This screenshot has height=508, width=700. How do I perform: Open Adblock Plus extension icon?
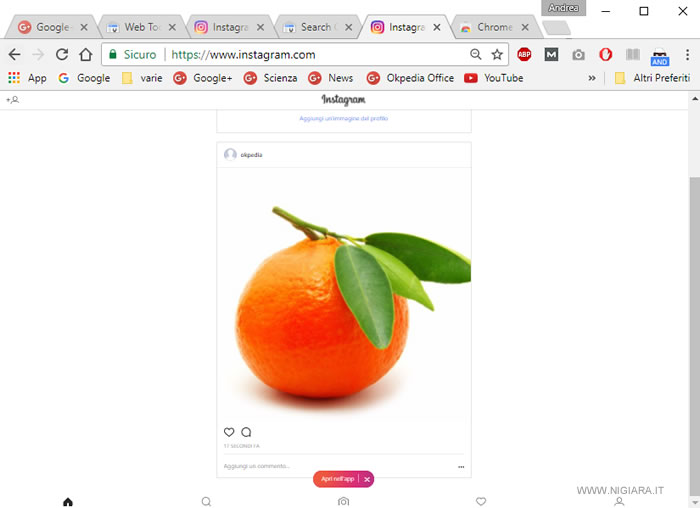coord(524,54)
